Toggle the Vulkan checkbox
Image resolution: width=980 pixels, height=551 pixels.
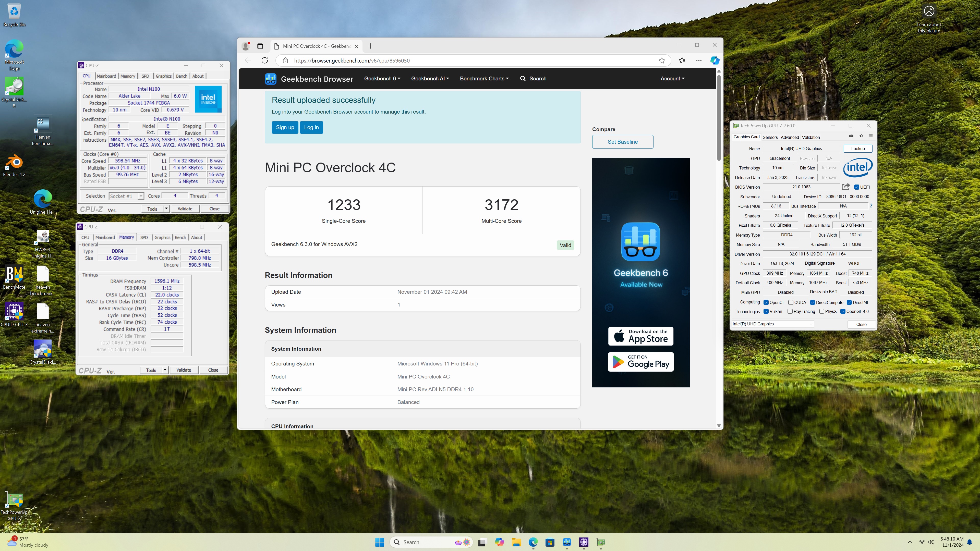[x=766, y=311]
